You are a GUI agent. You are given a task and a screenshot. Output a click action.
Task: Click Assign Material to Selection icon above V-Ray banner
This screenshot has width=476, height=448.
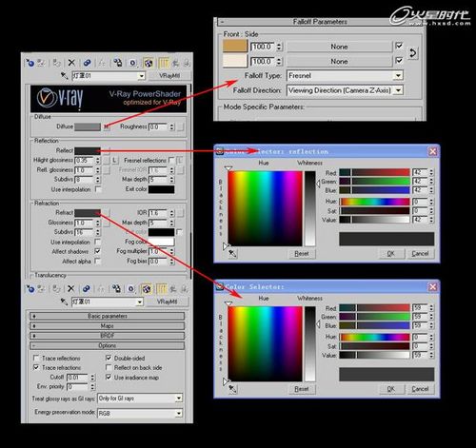click(57, 63)
